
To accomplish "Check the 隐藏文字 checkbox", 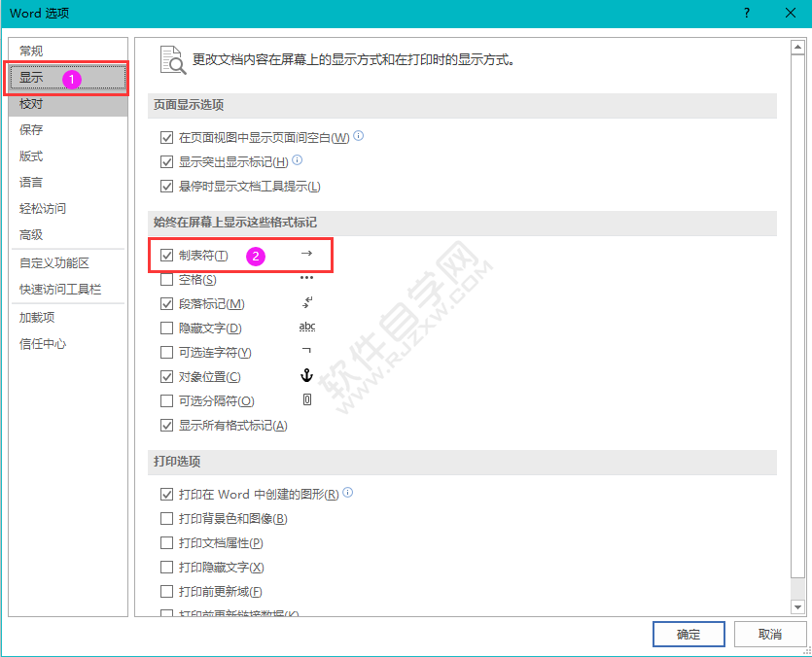I will 167,327.
